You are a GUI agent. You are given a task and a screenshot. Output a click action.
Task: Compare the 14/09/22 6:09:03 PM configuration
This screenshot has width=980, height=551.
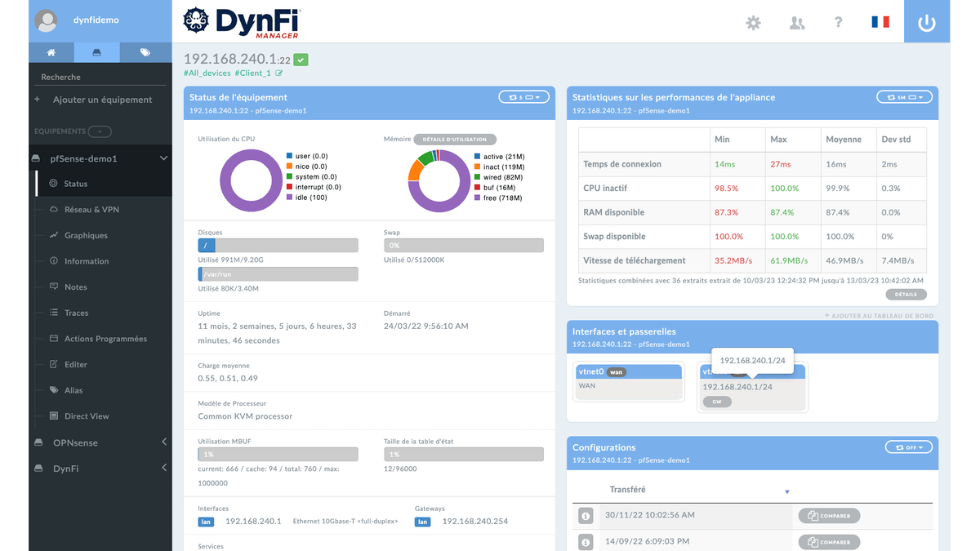(829, 542)
